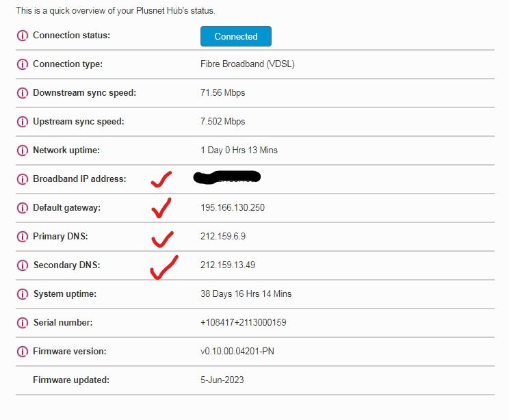509x420 pixels.
Task: Click the info icon beside Connection status
Action: (22, 36)
